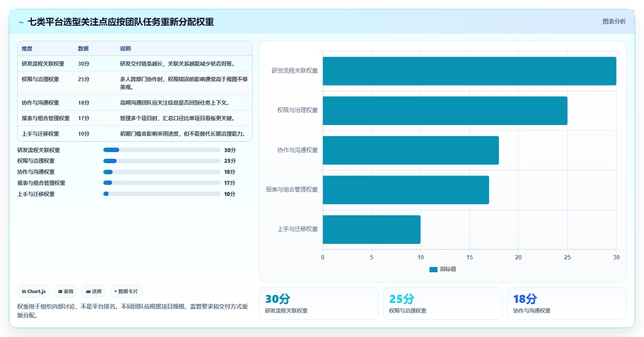Click table cell 17分
Image resolution: width=644 pixels, height=337 pixels.
[x=84, y=118]
